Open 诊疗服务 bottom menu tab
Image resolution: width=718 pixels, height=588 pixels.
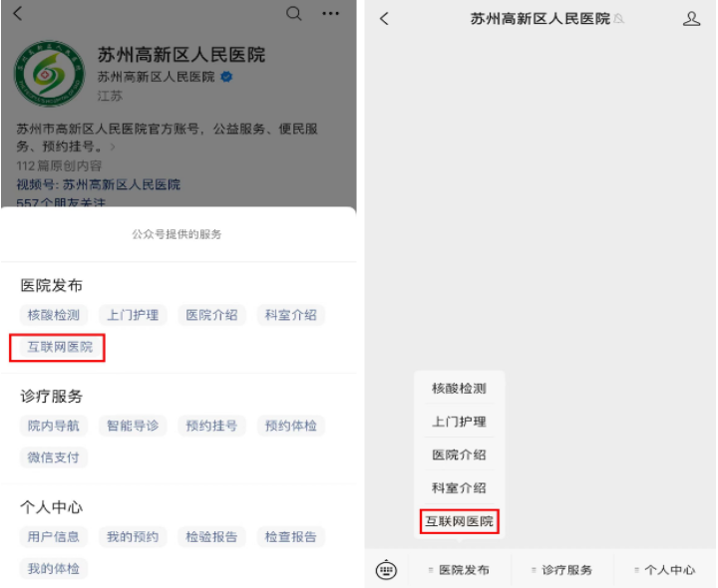(562, 570)
